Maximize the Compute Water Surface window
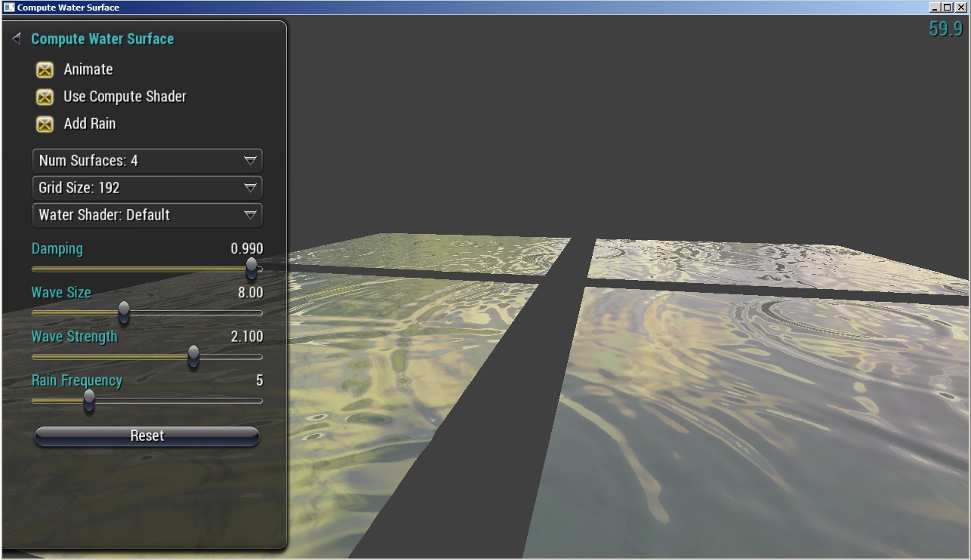Viewport: 971px width, 560px height. [x=947, y=7]
